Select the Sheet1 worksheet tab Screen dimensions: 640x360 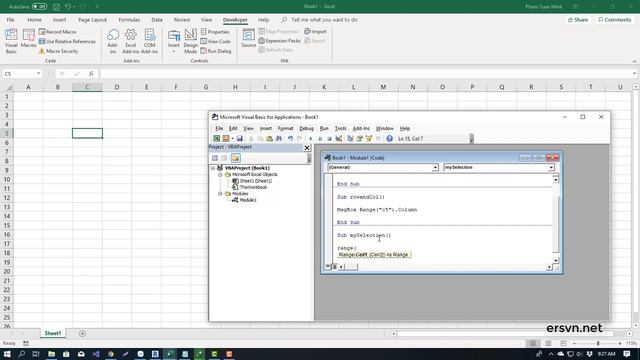pos(53,333)
